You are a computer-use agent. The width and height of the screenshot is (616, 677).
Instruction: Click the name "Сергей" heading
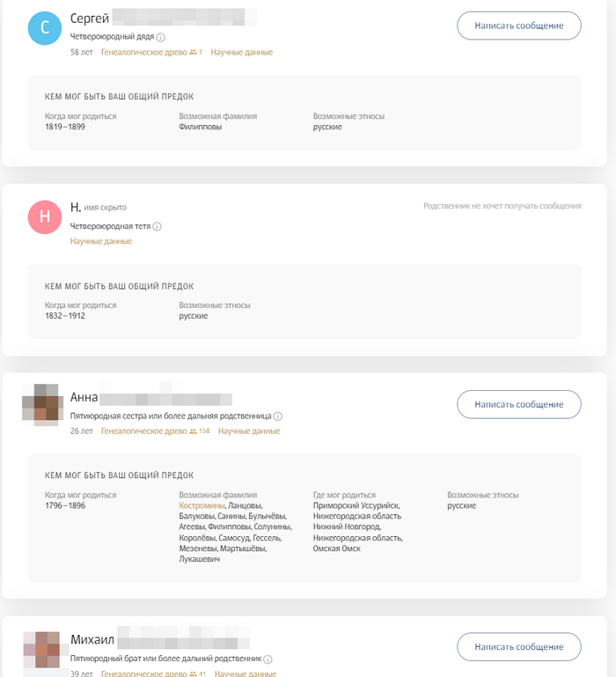pyautogui.click(x=89, y=18)
